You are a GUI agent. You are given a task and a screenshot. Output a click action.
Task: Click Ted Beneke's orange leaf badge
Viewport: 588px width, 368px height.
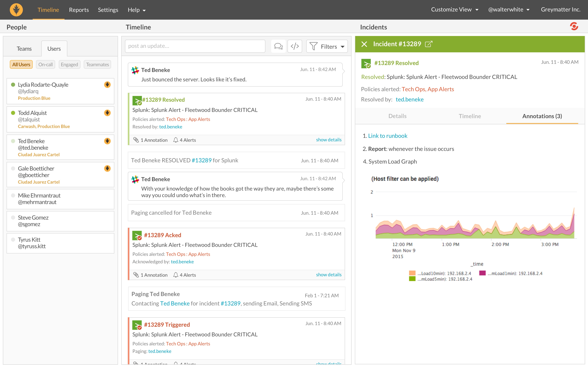pos(107,141)
